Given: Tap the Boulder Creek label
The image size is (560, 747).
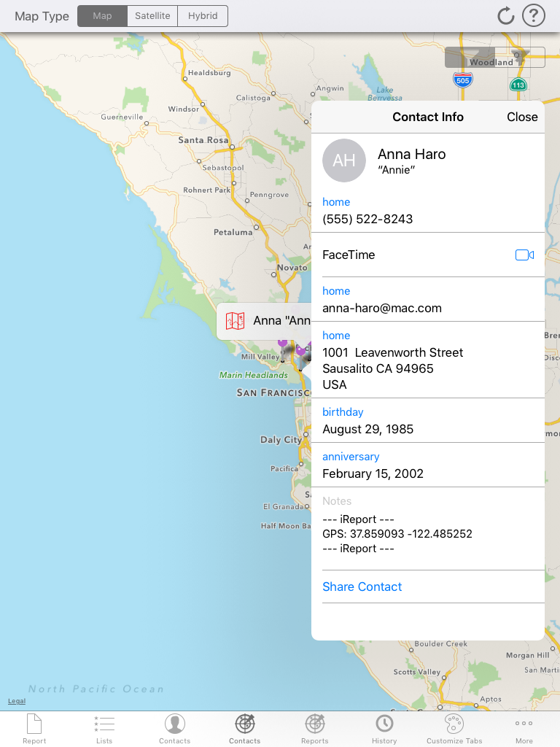Looking at the screenshot, I should pos(440,643).
